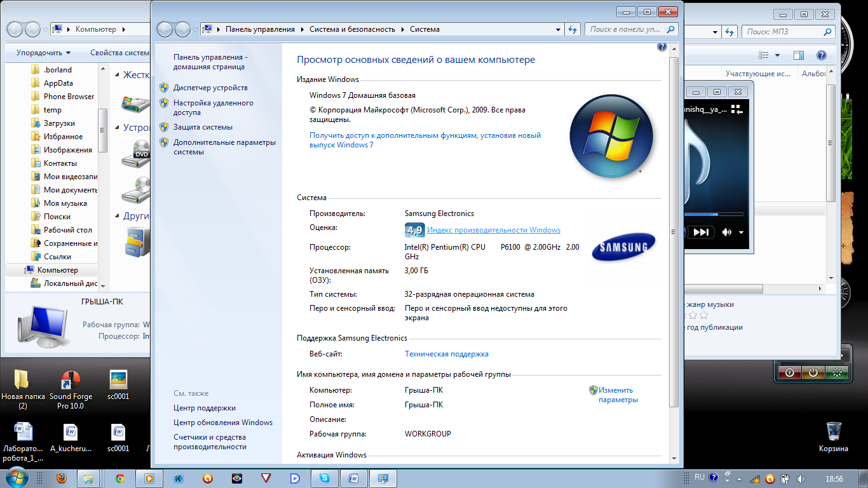868x488 pixels.
Task: Click Свойства системы in Компьютер toolbar
Action: click(x=121, y=53)
